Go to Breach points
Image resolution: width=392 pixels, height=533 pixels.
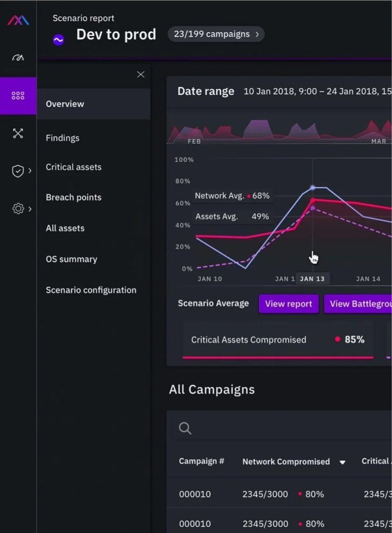[73, 197]
